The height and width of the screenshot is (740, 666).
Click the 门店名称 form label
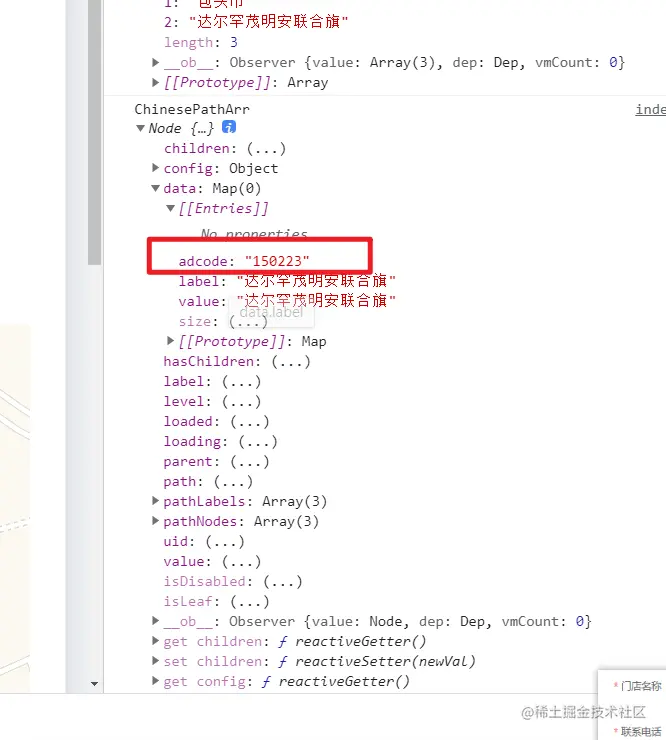pos(641,686)
